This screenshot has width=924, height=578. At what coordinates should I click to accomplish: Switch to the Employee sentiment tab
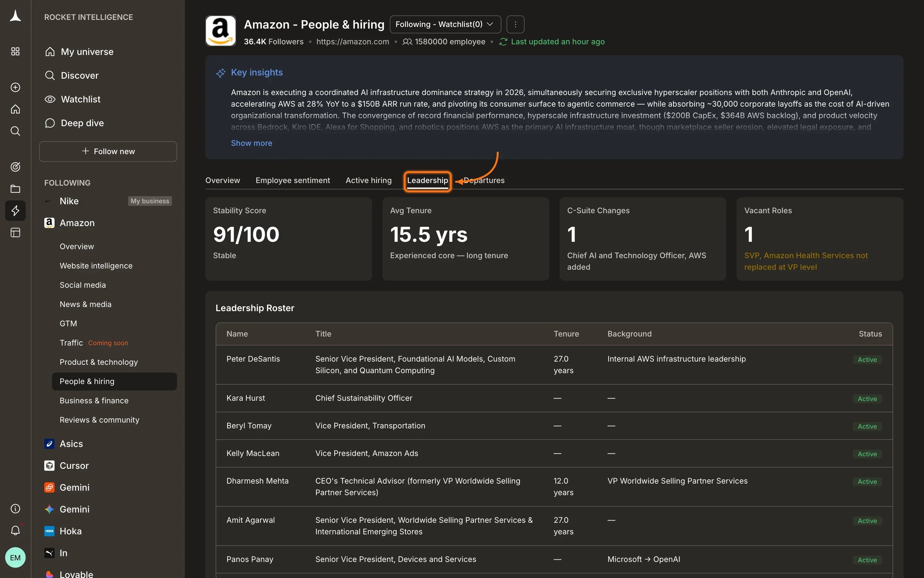pos(293,180)
